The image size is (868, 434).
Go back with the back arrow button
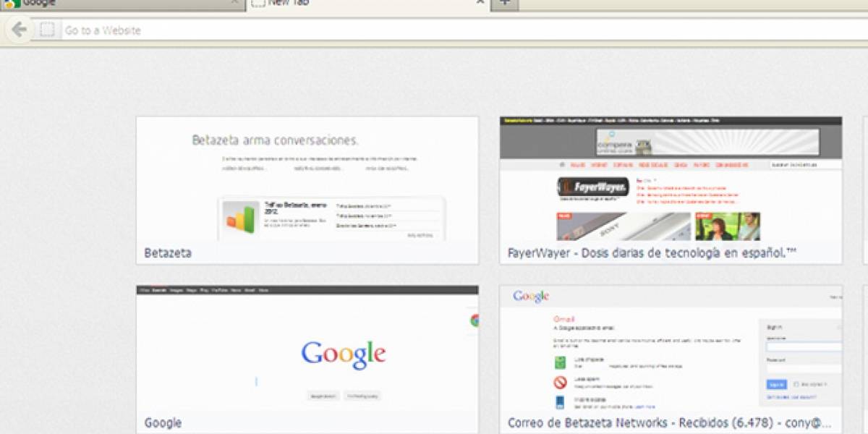pyautogui.click(x=20, y=30)
